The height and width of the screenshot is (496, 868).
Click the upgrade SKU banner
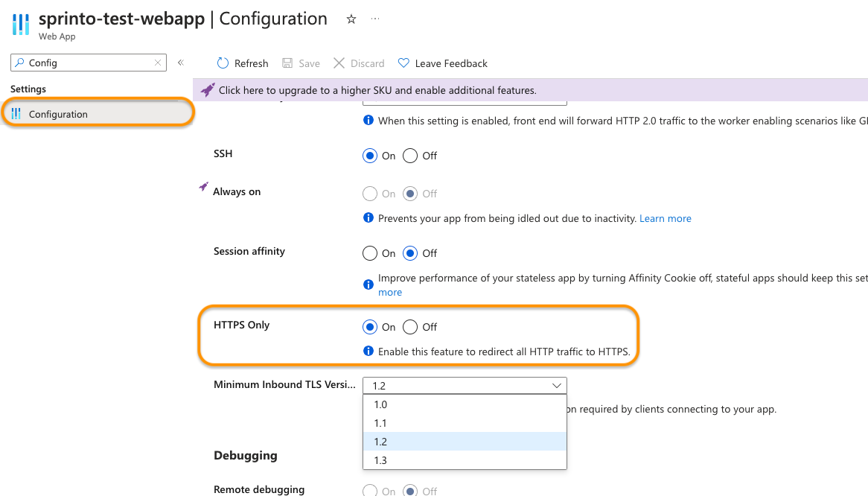tap(530, 89)
